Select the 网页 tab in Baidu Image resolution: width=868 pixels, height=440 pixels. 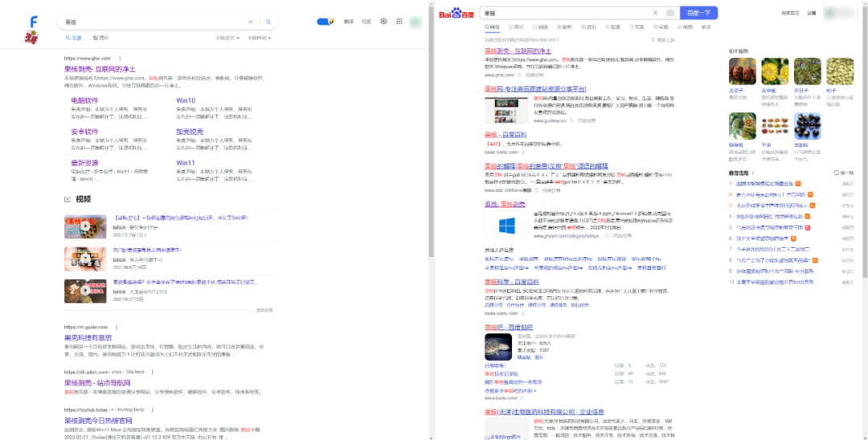tap(492, 26)
